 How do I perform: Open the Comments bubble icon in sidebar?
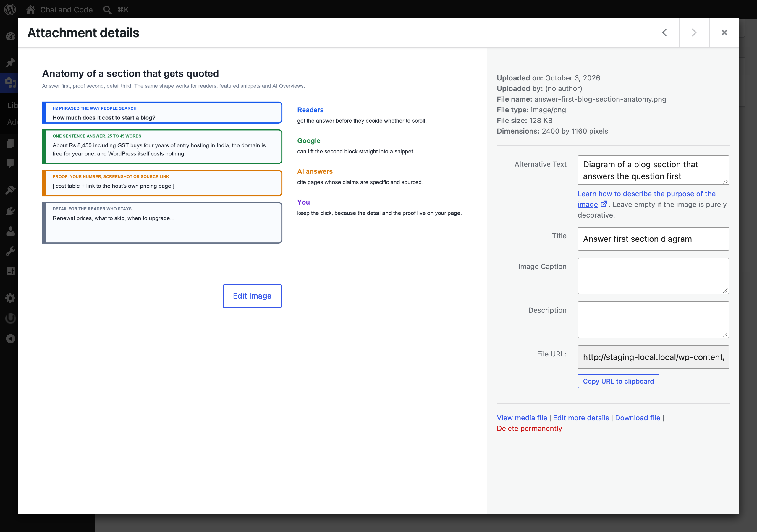tap(11, 163)
